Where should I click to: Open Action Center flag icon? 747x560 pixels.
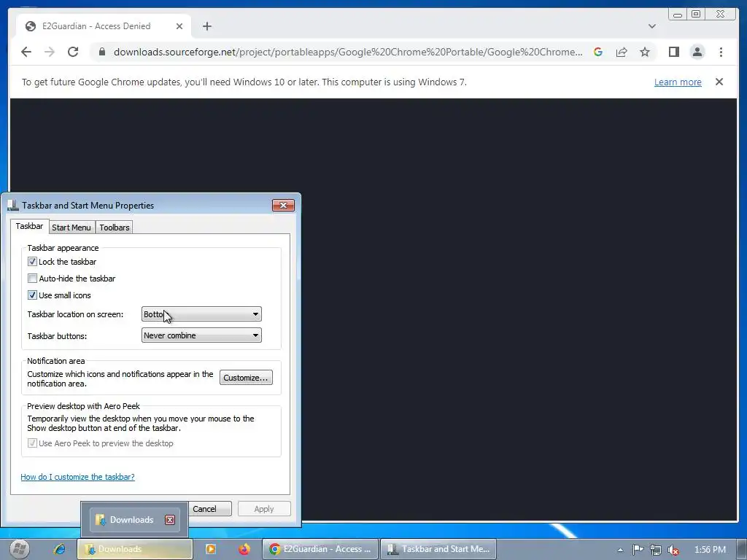638,550
